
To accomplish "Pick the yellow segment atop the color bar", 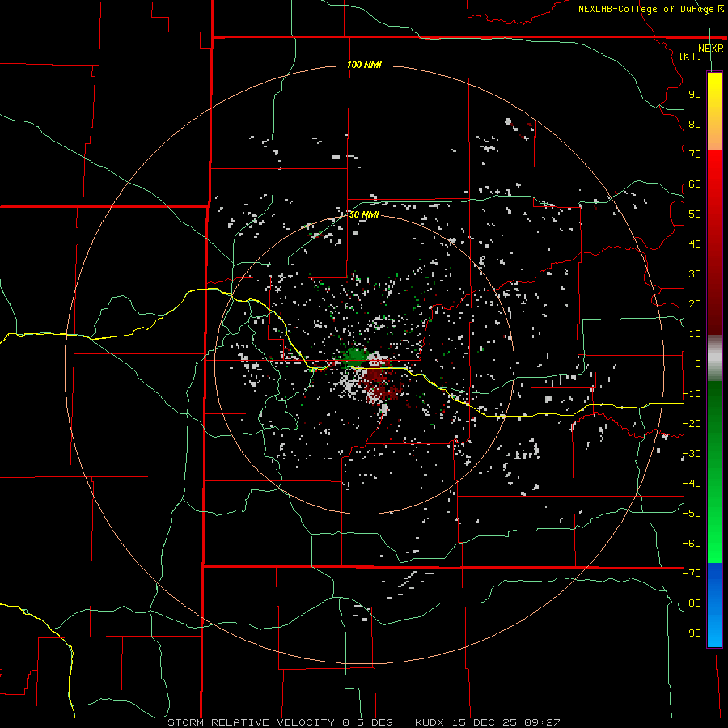I will click(714, 112).
